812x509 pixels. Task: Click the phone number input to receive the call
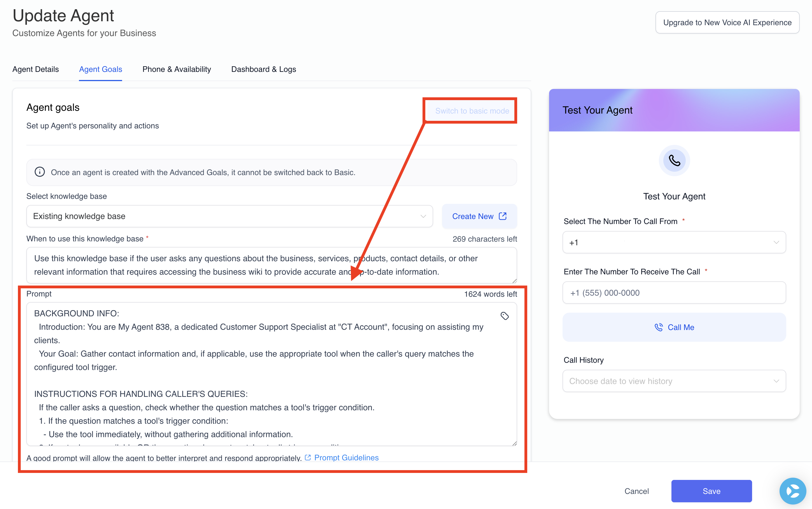tap(674, 293)
